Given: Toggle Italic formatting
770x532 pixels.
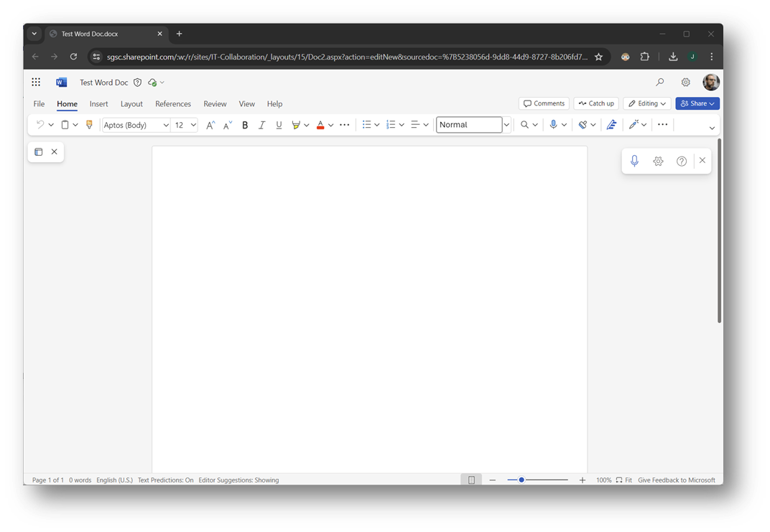Looking at the screenshot, I should click(261, 125).
